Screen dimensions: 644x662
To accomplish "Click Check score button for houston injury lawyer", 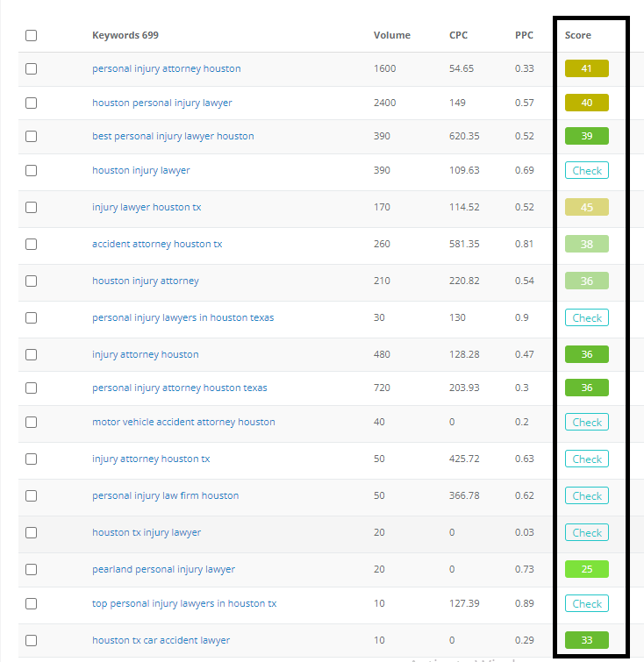I will click(x=586, y=171).
